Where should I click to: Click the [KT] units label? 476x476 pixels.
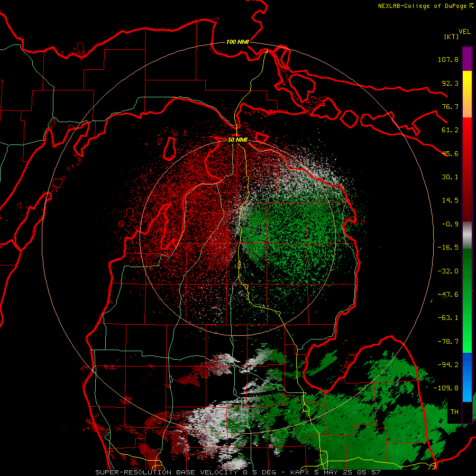click(x=451, y=36)
